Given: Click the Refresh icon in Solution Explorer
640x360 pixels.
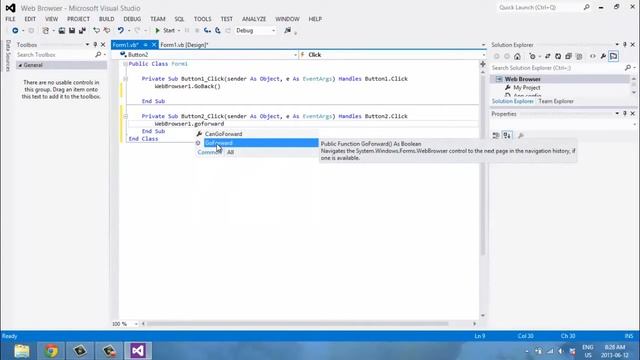Looking at the screenshot, I should 558,56.
